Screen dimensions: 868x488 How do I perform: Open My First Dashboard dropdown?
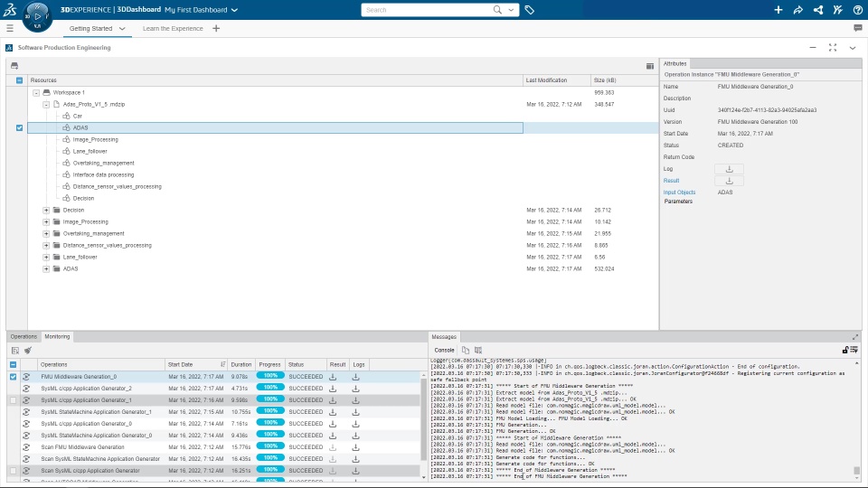[x=234, y=10]
